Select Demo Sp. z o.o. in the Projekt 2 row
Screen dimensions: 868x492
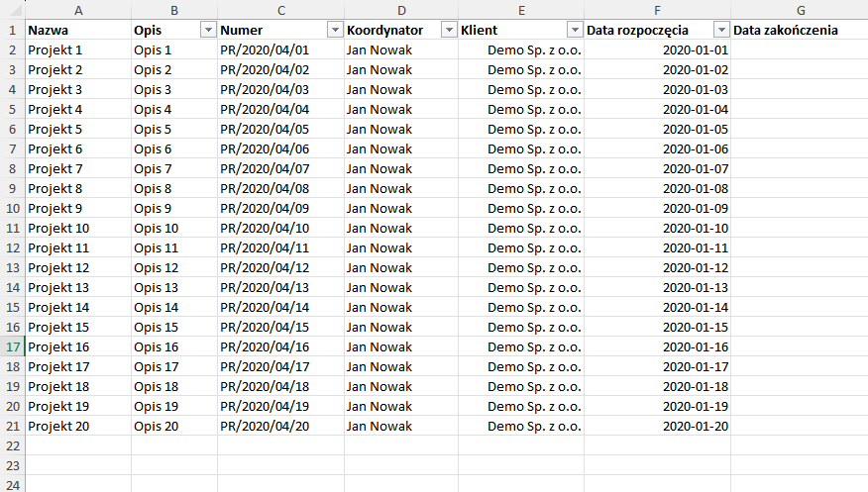coord(521,70)
